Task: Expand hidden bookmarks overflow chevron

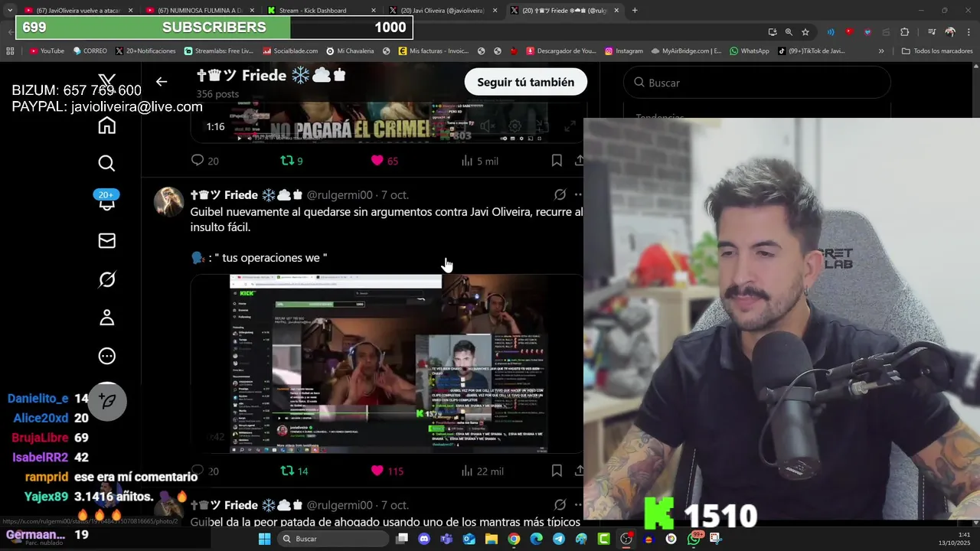Action: pos(881,51)
